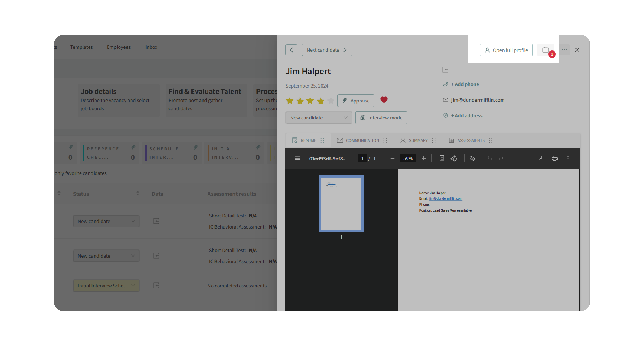Click the Add phone link

[465, 84]
